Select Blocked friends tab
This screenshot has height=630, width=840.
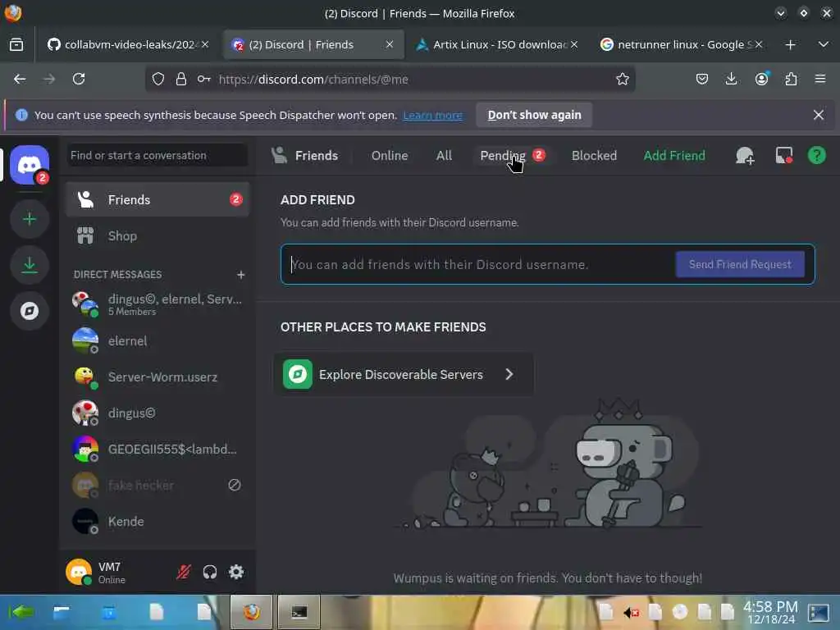pos(594,156)
